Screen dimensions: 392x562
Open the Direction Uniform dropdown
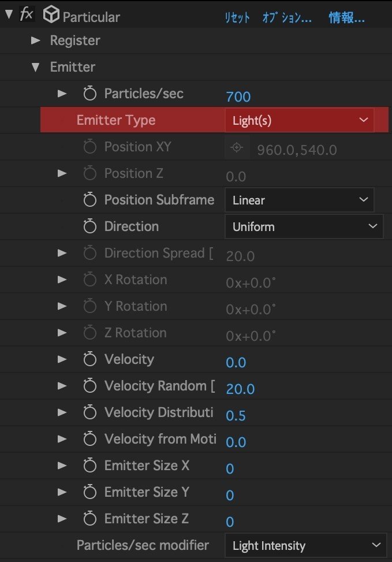pos(304,226)
